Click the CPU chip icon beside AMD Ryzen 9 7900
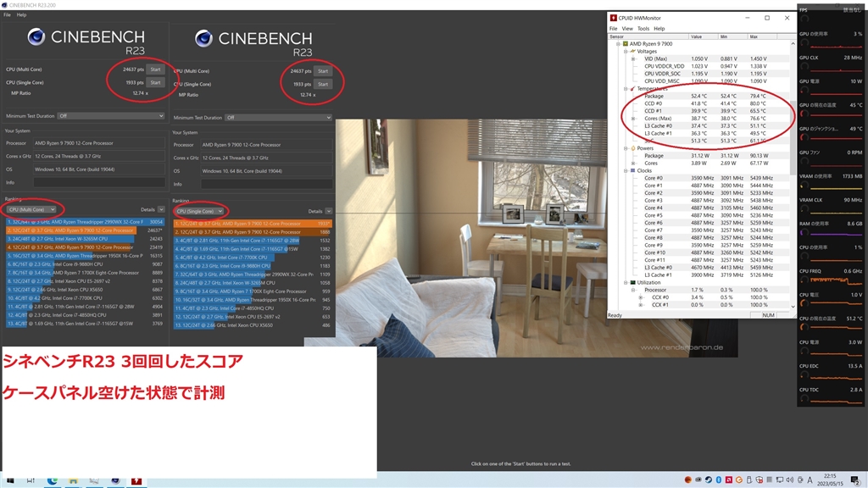868x488 pixels. click(626, 44)
